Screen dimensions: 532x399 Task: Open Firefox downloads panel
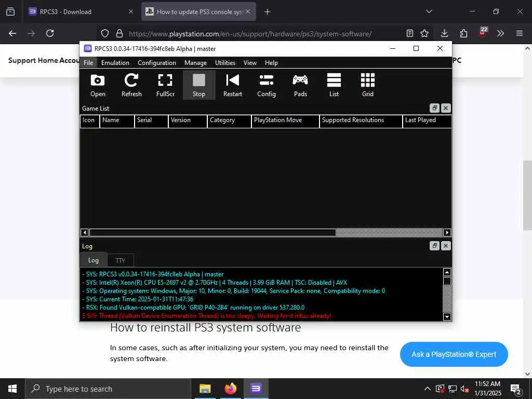coord(445,33)
